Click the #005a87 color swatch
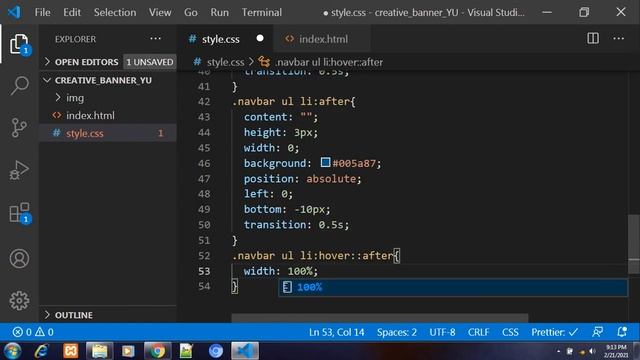This screenshot has height=360, width=640. (x=325, y=162)
